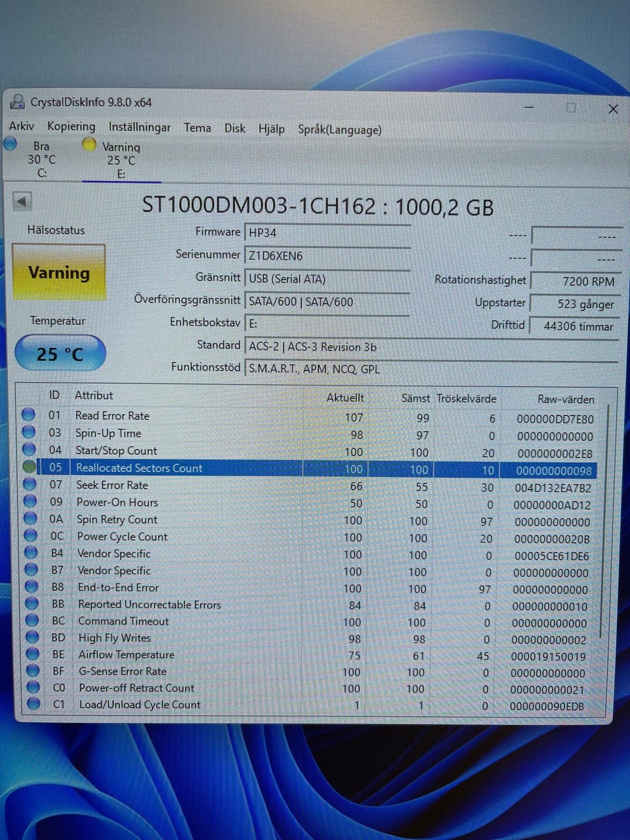Click the serial number field Z1D6XEN6
Screen dimensions: 630x840
pos(327,256)
